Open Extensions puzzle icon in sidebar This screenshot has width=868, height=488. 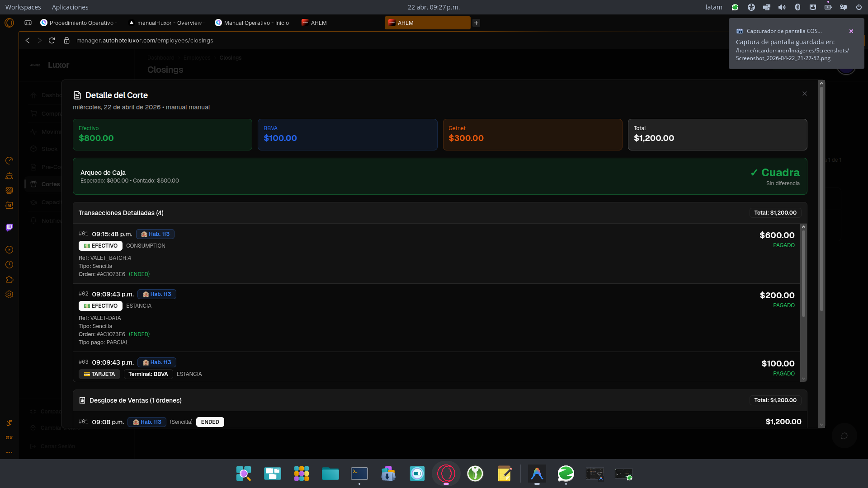pos(9,280)
